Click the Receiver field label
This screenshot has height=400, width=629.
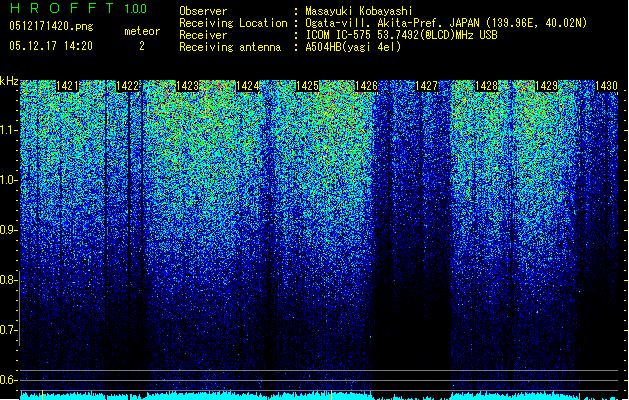(x=203, y=35)
